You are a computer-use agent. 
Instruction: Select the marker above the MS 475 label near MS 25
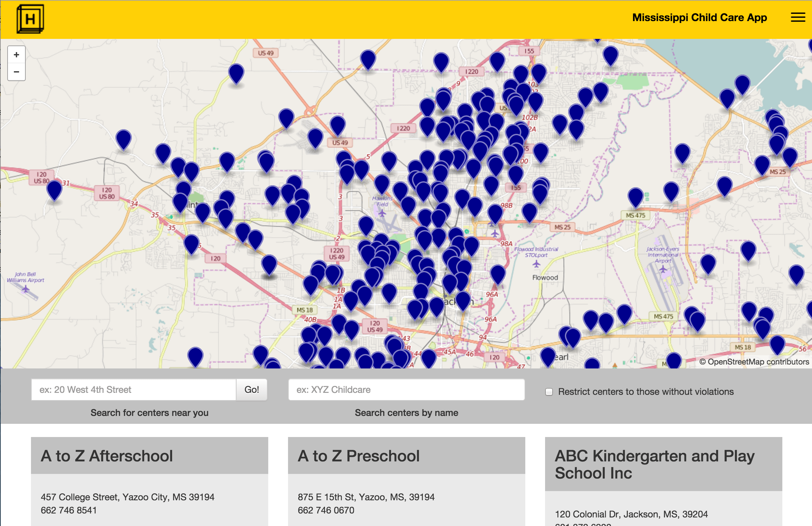tap(635, 197)
